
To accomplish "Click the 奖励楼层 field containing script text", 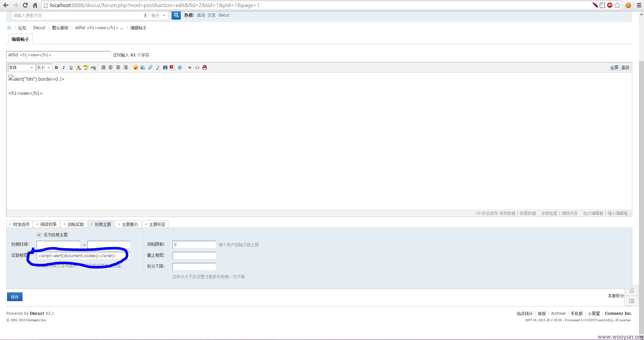I will pos(83,256).
